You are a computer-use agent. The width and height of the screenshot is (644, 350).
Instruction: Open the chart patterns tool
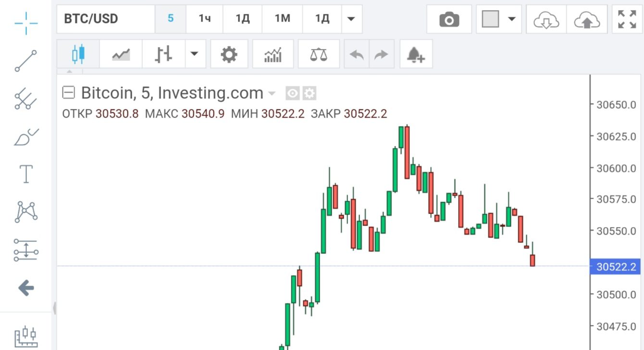coord(26,212)
